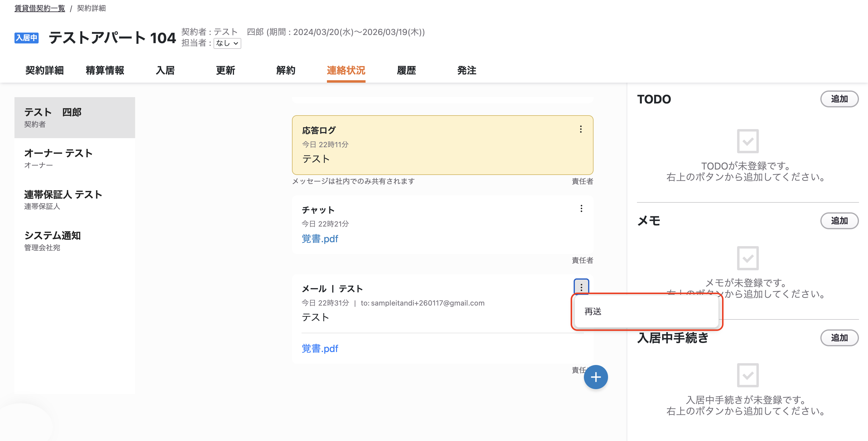Image resolution: width=868 pixels, height=441 pixels.
Task: Add a new メモ with 追加 button
Action: coord(839,221)
